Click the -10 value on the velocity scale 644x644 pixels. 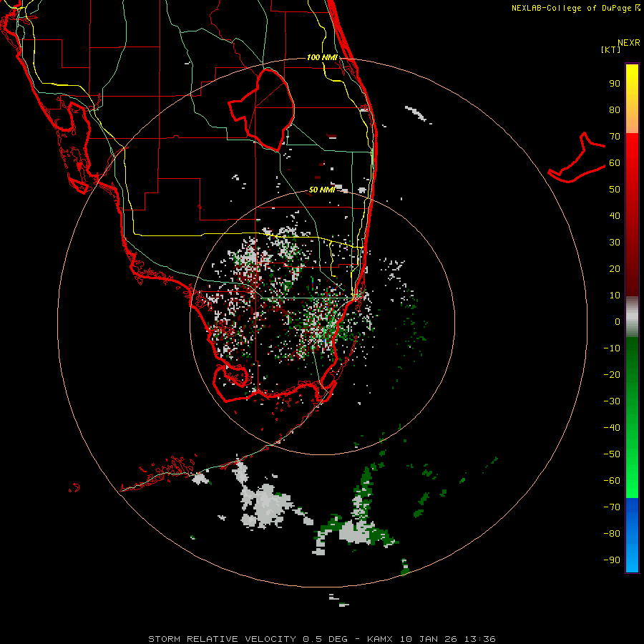point(612,348)
